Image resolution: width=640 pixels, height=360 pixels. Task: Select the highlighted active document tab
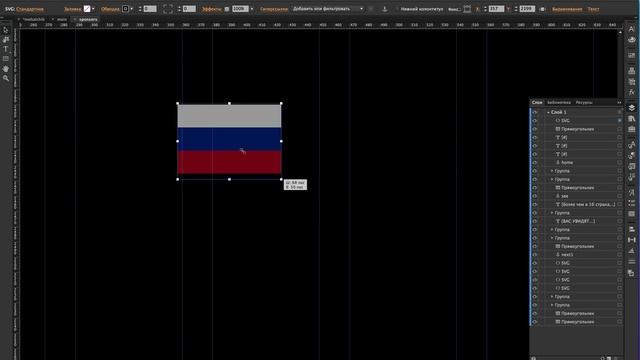point(87,19)
